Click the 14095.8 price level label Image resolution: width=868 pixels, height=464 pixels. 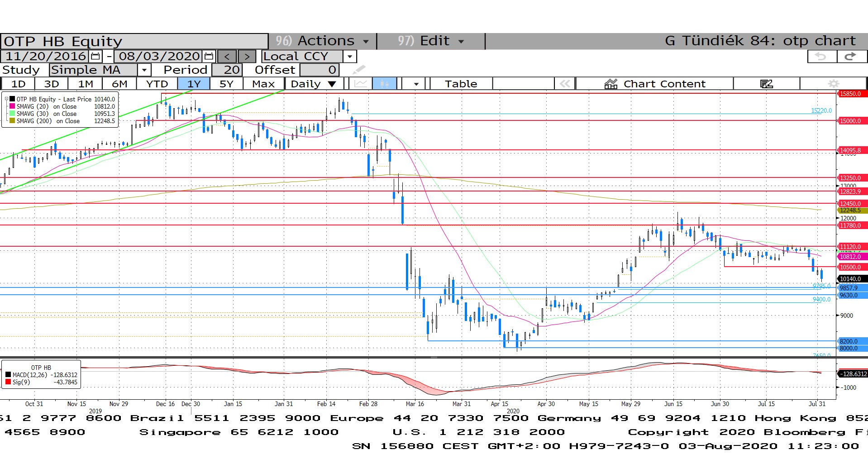pos(853,150)
